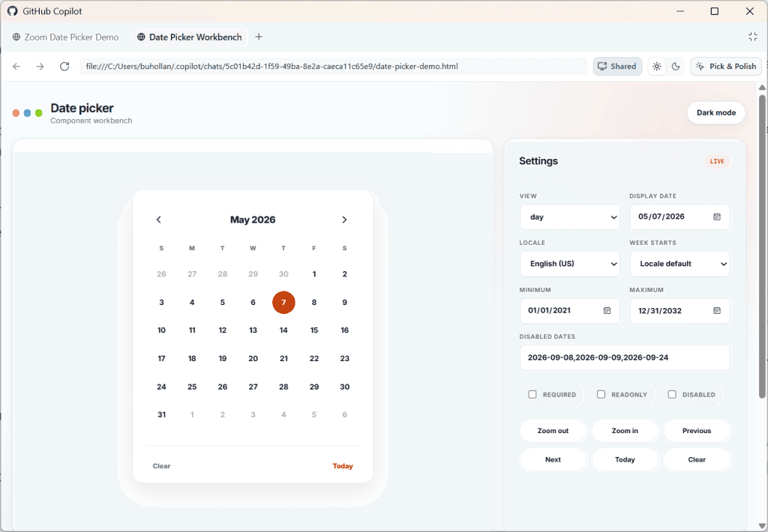Select day 22 in the calendar
768x532 pixels.
click(x=314, y=359)
